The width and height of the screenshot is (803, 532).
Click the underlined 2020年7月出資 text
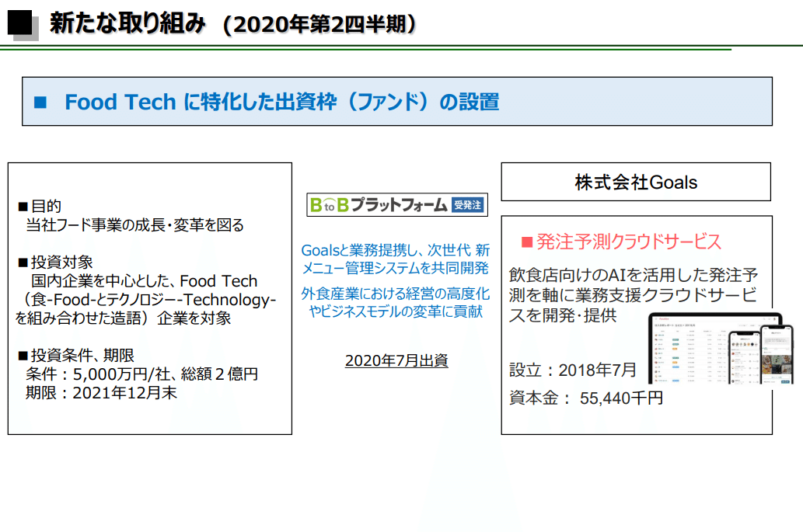pyautogui.click(x=396, y=360)
